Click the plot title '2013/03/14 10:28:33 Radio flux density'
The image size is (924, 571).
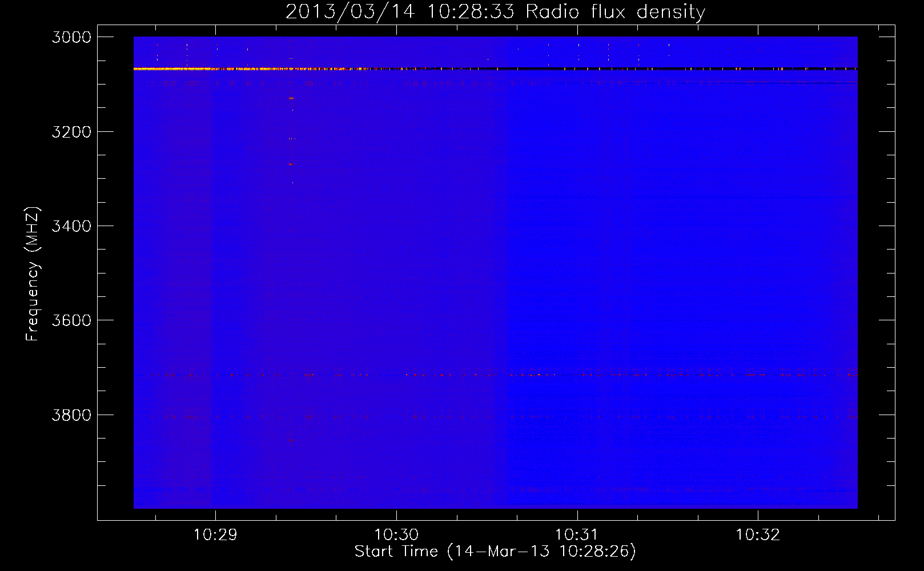[495, 11]
